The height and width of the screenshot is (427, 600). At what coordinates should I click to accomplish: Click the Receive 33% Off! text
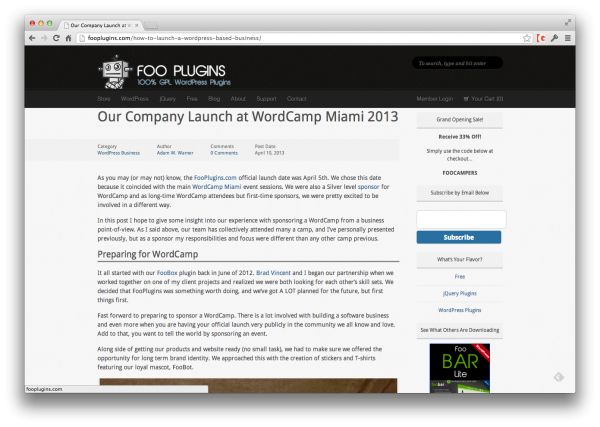click(460, 137)
